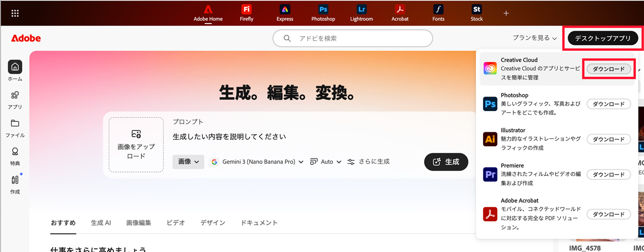644x252 pixels.
Task: Click the デスクトップアプリ button
Action: [603, 38]
